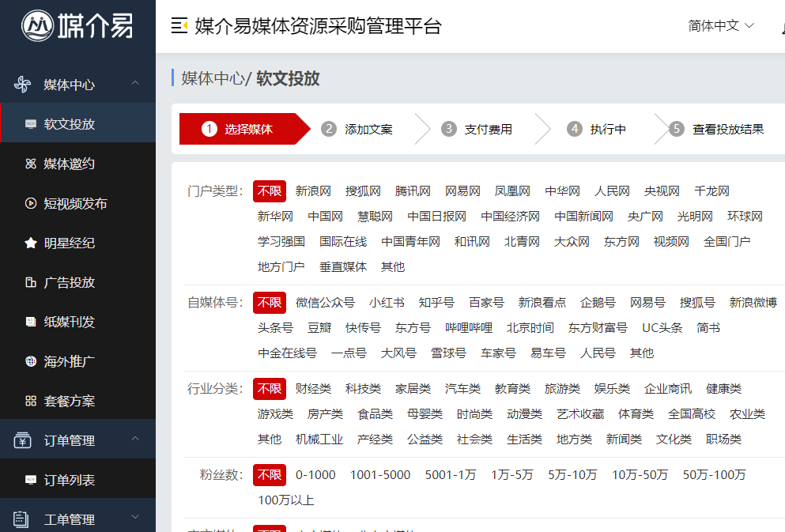Toggle the sidebar collapse hamburger icon
Viewport: 785px width, 532px height.
(179, 26)
